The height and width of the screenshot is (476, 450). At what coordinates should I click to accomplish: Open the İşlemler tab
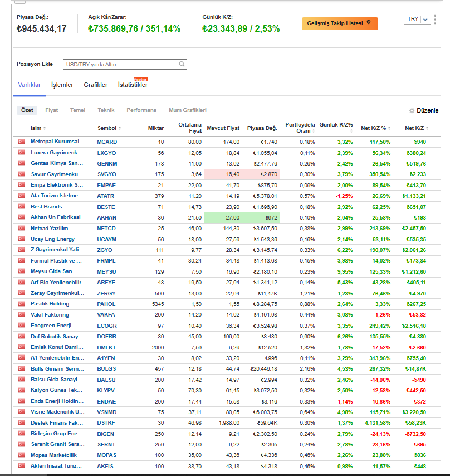pos(62,85)
